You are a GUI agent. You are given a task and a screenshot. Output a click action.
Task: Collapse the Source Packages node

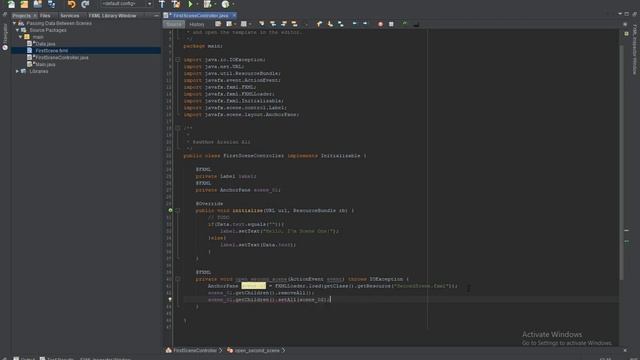18,30
